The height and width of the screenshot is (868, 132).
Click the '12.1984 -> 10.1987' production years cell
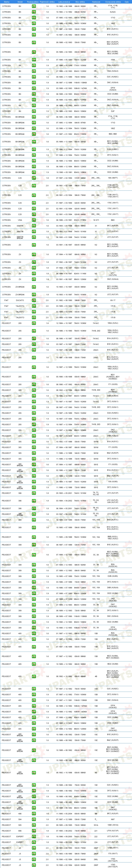(x=64, y=323)
